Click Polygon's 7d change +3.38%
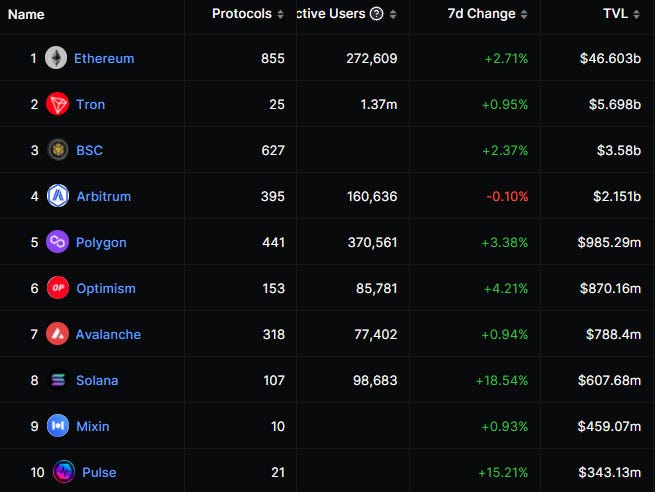Image resolution: width=655 pixels, height=492 pixels. [505, 242]
